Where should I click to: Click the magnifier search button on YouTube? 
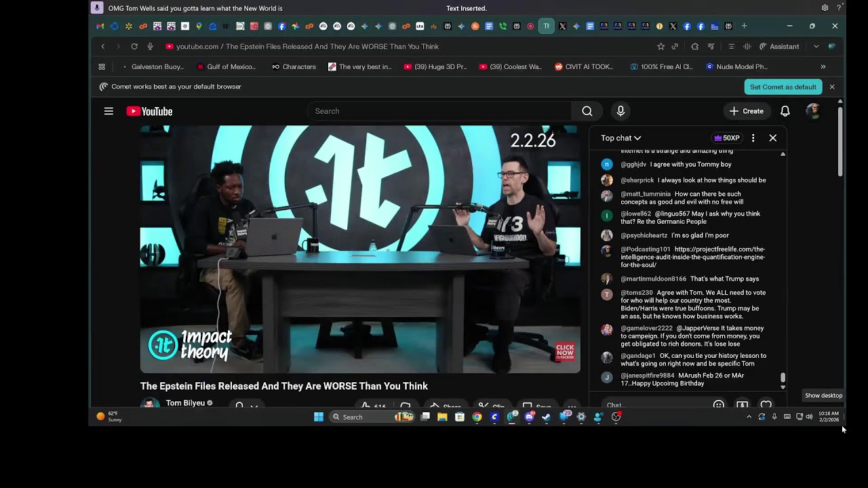[x=587, y=111]
